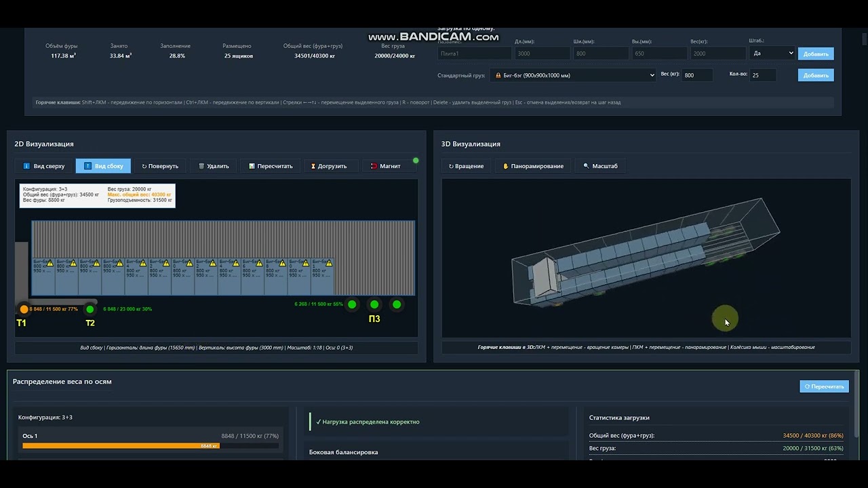Activate Панорамирование pan mode
The width and height of the screenshot is (868, 488).
pos(533,166)
